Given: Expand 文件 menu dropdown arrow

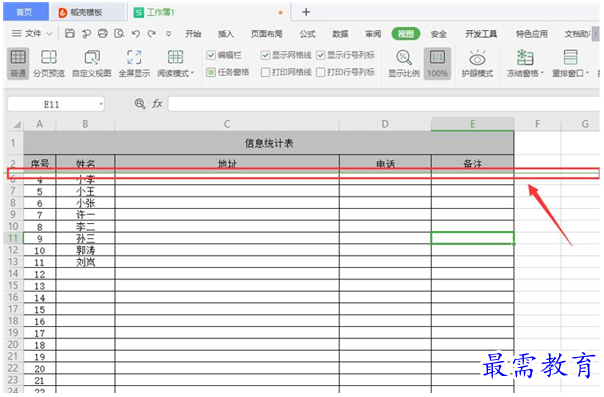Looking at the screenshot, I should tap(49, 34).
